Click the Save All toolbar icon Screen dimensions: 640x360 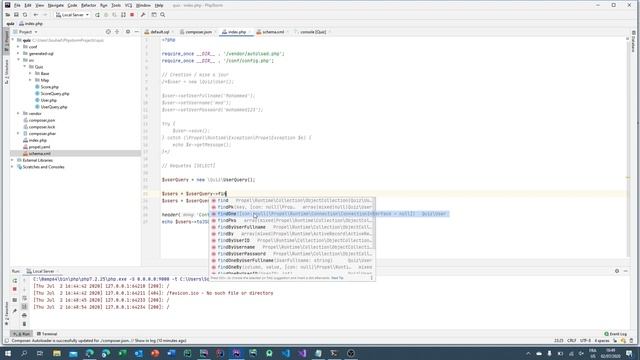click(16, 15)
